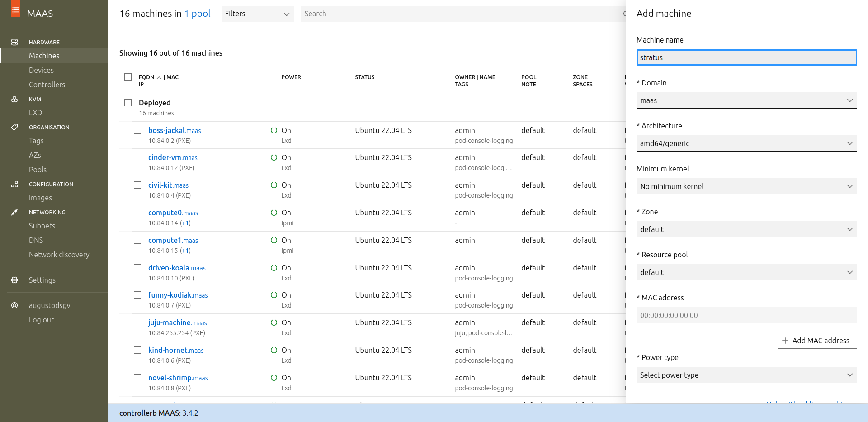Click the MAC address input field
Image resolution: width=868 pixels, height=422 pixels.
pos(746,315)
